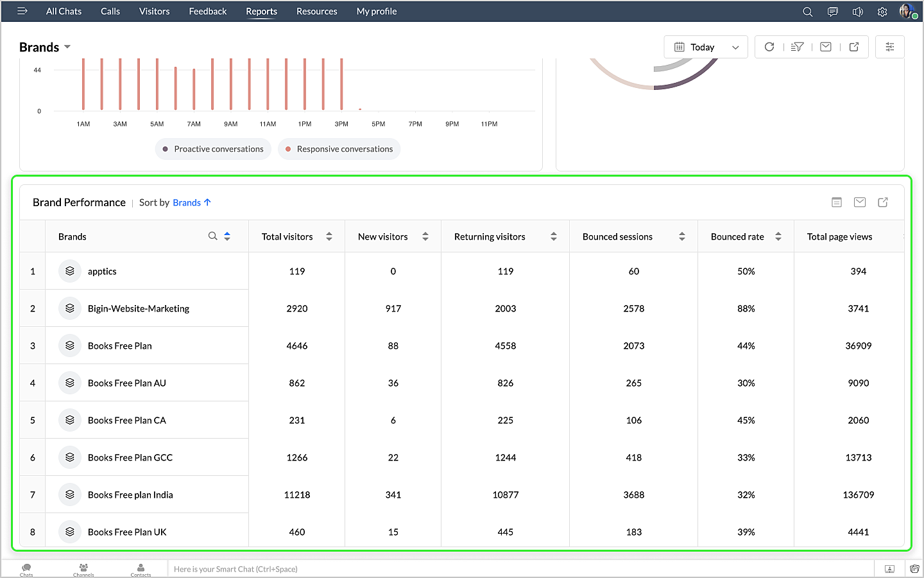Toggle Responsive conversations legend

tap(339, 149)
